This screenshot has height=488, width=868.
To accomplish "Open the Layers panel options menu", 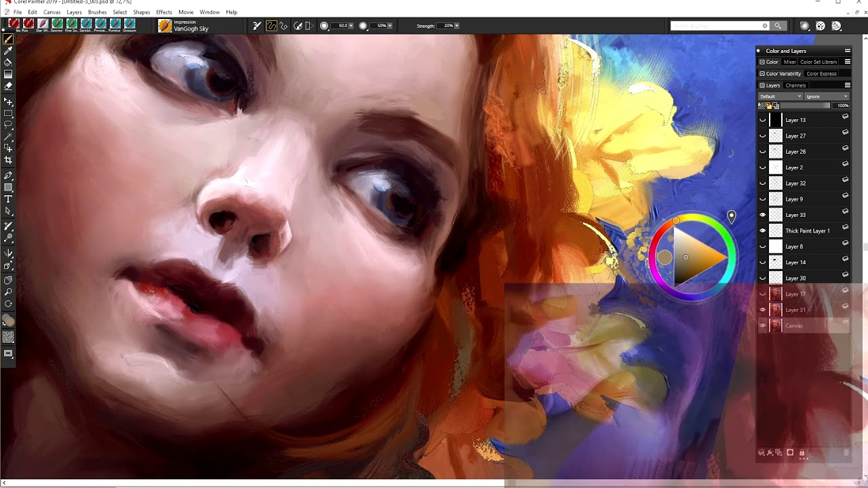I will 847,85.
